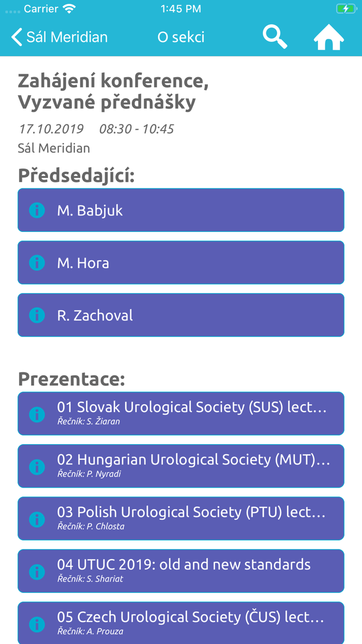Tap info icon on Czech Urological Society lecture

click(36, 623)
